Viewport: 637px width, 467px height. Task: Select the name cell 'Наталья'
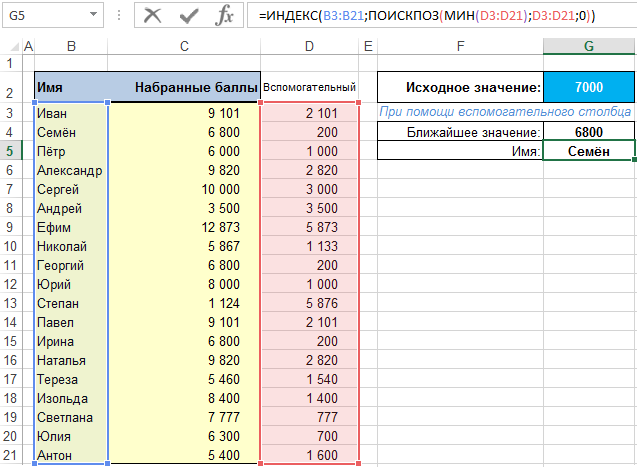point(71,361)
